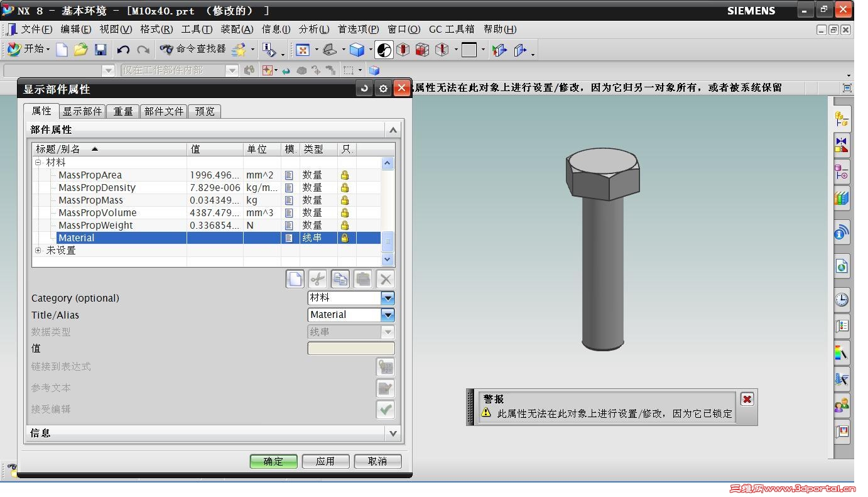Click the Undo arrow in the toolbar
This screenshot has width=868, height=497.
[123, 50]
